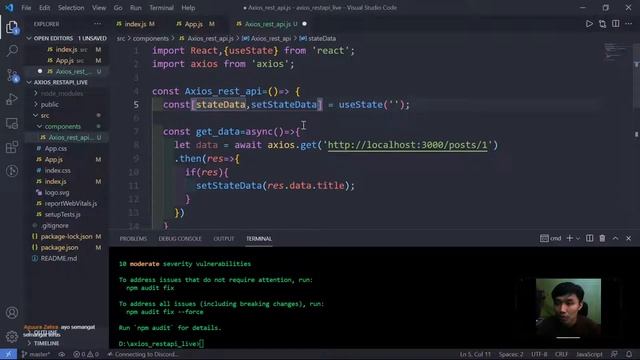Click the master branch in status bar
Screen dimensions: 640x360
tap(36, 354)
